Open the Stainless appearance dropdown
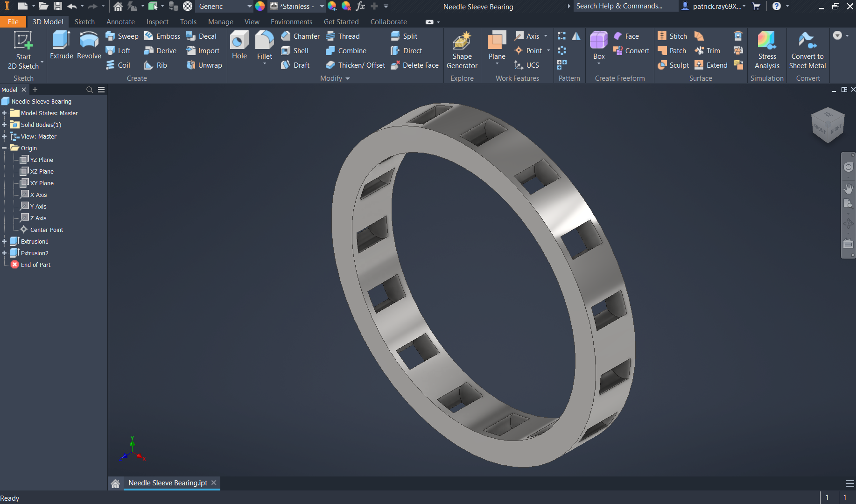Viewport: 856px width, 504px height. (x=322, y=7)
